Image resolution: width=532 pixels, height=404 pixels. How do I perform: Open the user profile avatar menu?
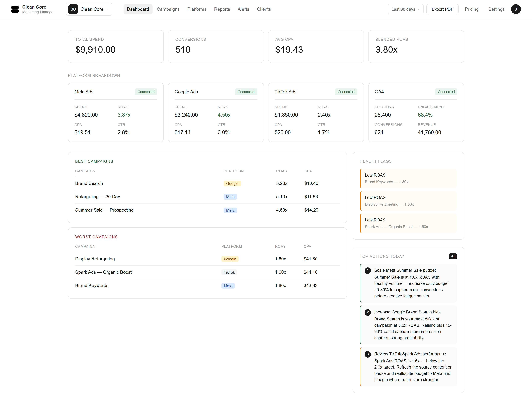click(516, 9)
